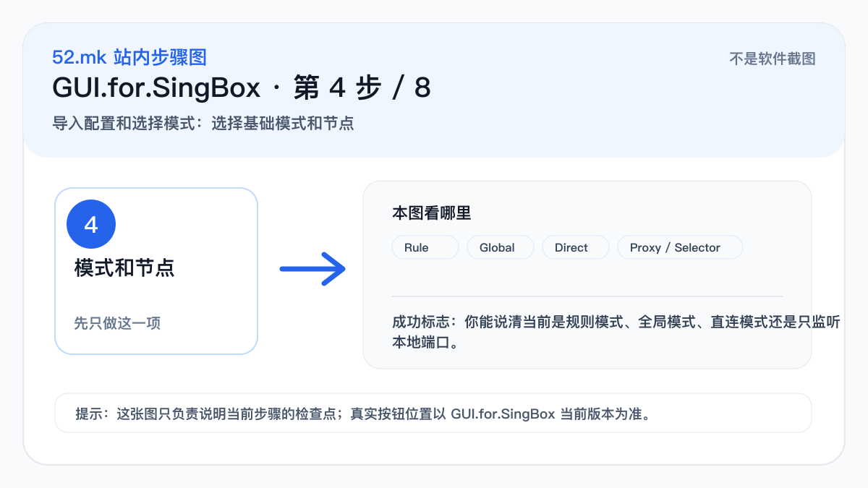
Task: Click the 'GUI.for.SingBox · 第 4 步 / 8' title
Action: pos(242,88)
